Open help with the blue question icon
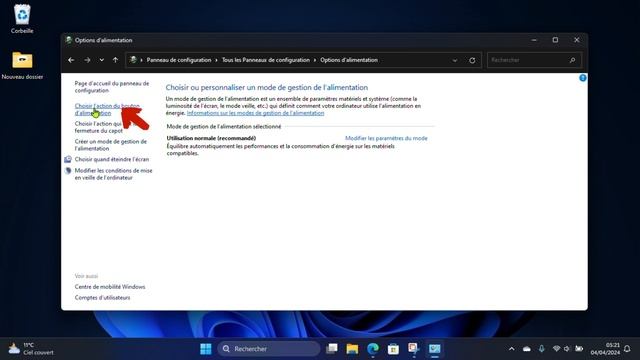This screenshot has height=360, width=640. tap(582, 78)
